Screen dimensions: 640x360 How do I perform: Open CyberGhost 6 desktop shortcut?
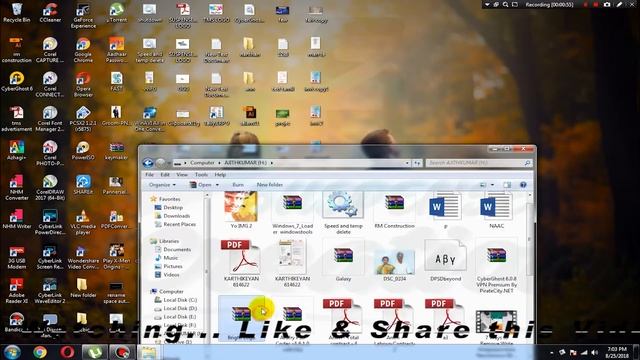point(17,81)
